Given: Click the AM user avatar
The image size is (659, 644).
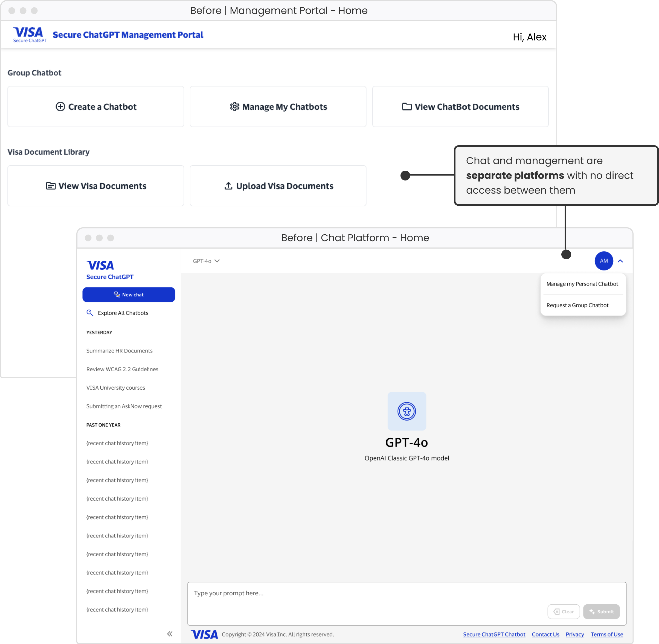Looking at the screenshot, I should (x=603, y=261).
